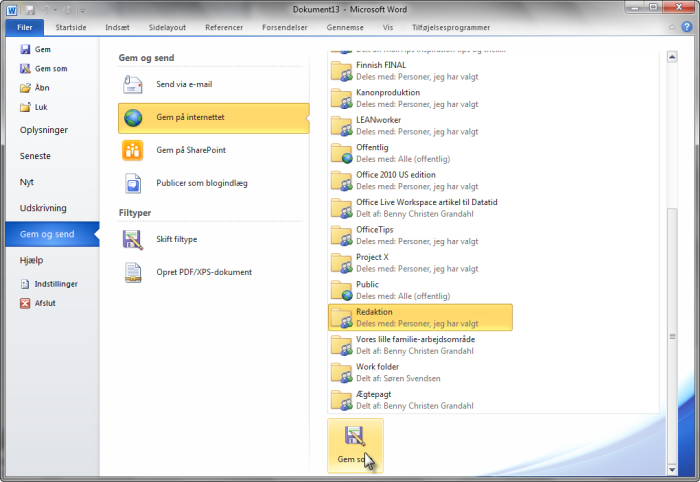Click the Offentlig folder icon with globe
The width and height of the screenshot is (700, 482).
[342, 154]
